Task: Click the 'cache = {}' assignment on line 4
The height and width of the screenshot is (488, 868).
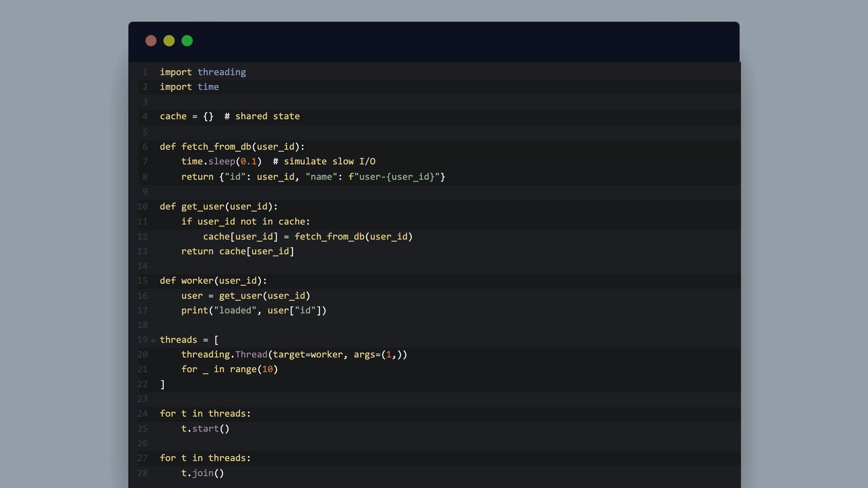Action: 187,116
